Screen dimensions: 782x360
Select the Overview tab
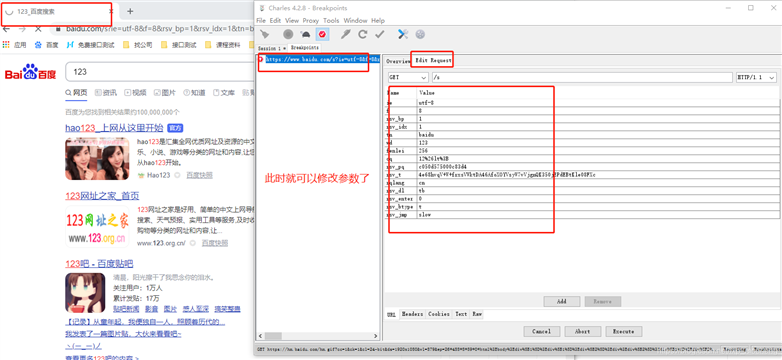[397, 61]
